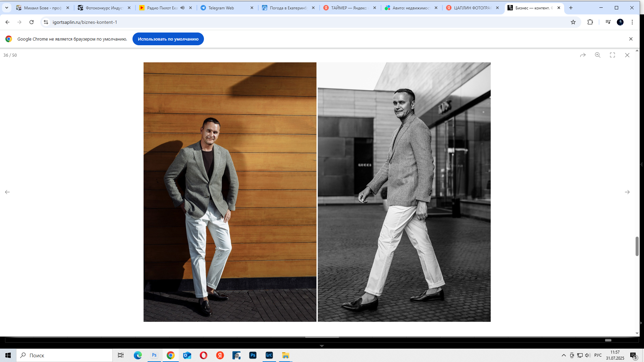Click Использовать по умолчанию button
Viewport: 644px width, 362px height.
pyautogui.click(x=168, y=39)
